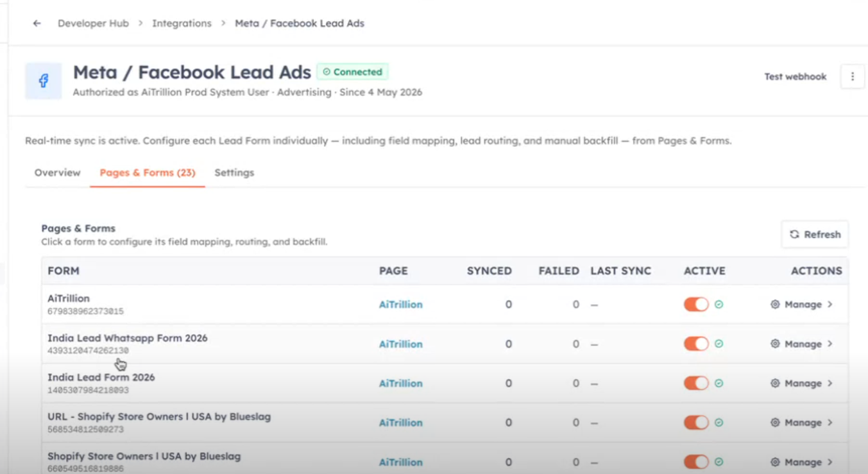
Task: Click the Connected status badge
Action: pos(352,72)
